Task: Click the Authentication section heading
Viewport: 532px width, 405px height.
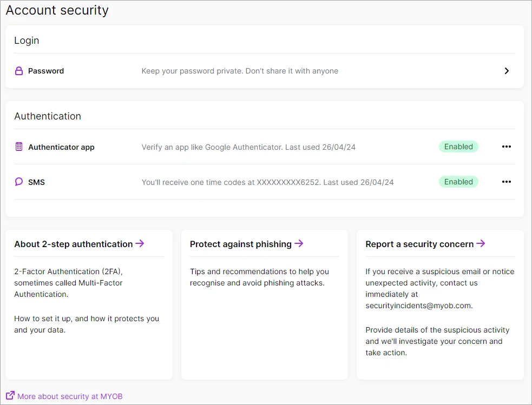Action: pyautogui.click(x=48, y=116)
